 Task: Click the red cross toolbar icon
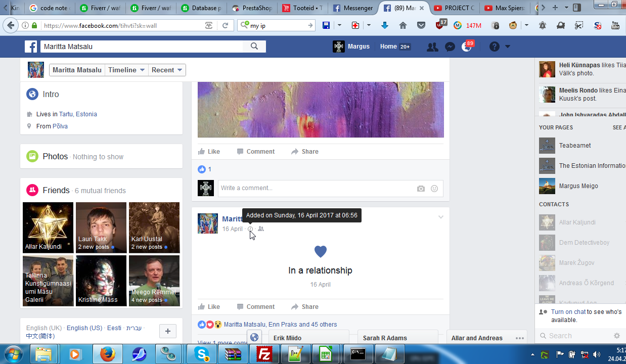click(x=355, y=25)
